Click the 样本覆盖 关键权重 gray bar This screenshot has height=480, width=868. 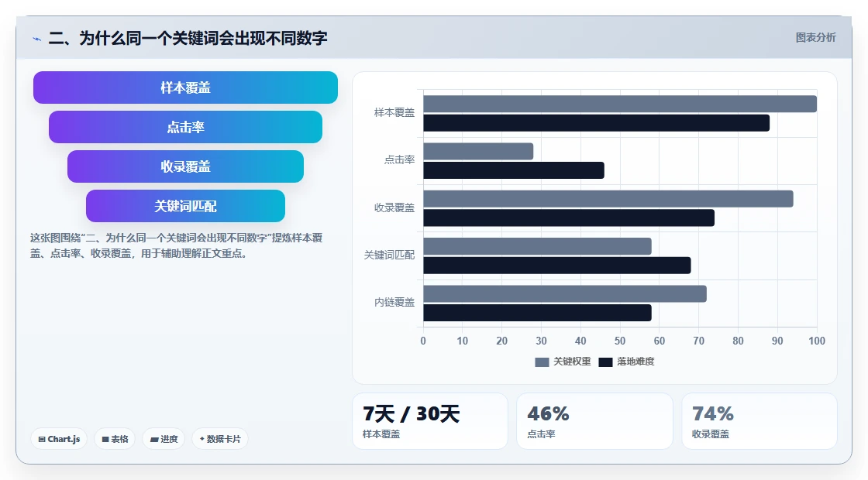[620, 104]
